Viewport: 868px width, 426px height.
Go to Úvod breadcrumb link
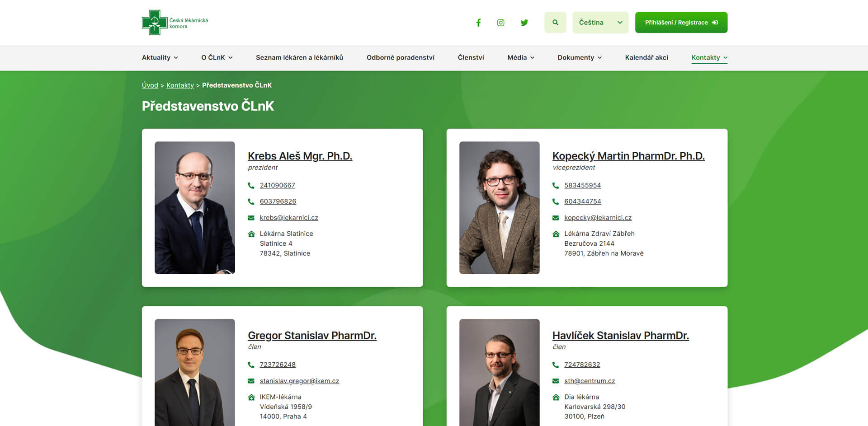(150, 85)
